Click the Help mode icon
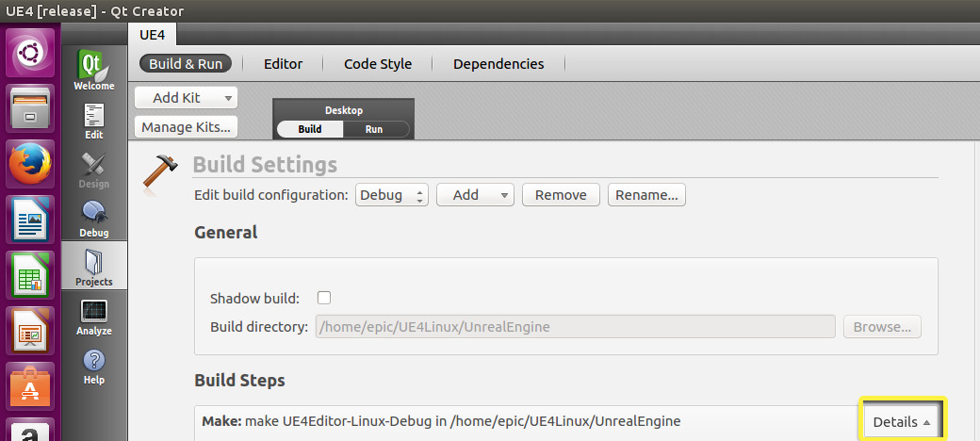This screenshot has height=441, width=980. (x=93, y=365)
